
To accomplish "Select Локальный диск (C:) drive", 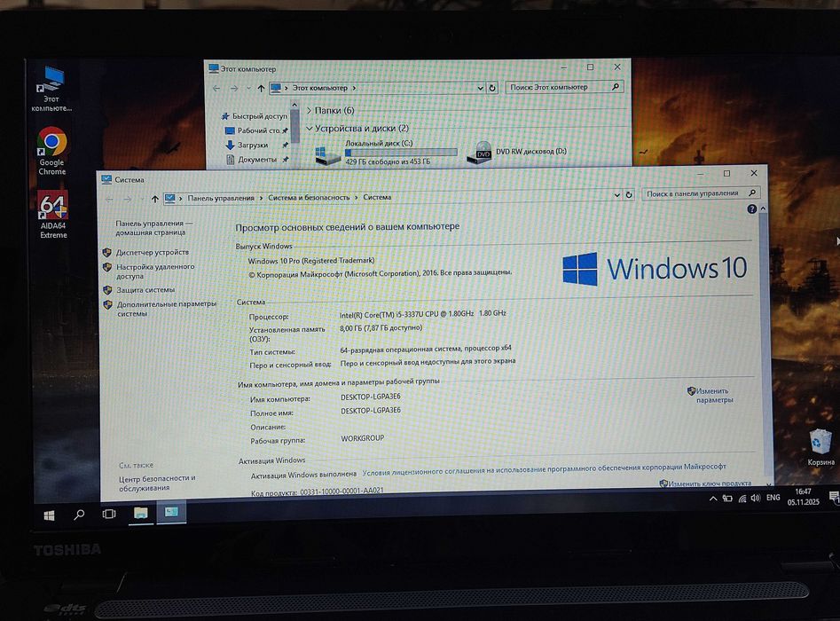I will (386, 153).
